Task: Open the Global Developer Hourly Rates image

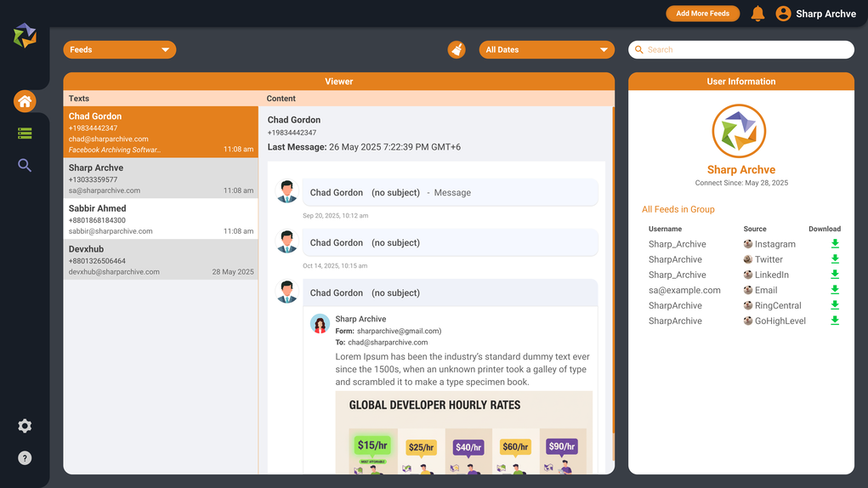Action: [463, 432]
